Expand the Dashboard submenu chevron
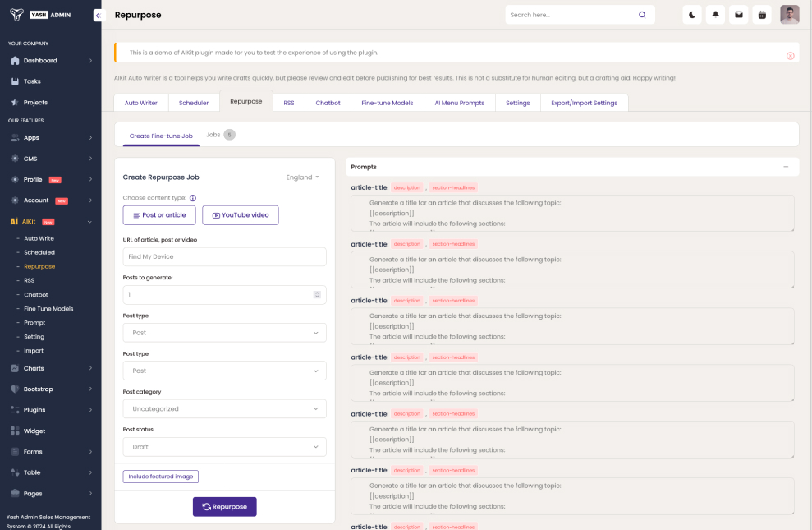This screenshot has height=530, width=812. 90,61
